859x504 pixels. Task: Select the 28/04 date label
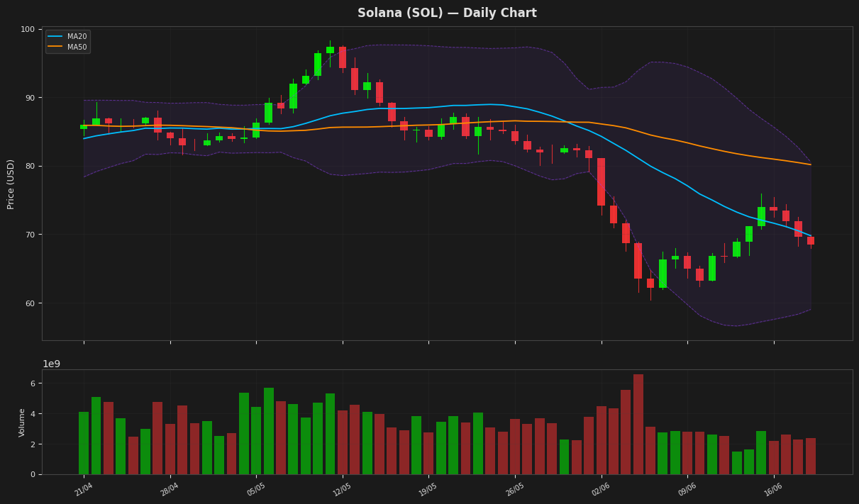point(170,488)
